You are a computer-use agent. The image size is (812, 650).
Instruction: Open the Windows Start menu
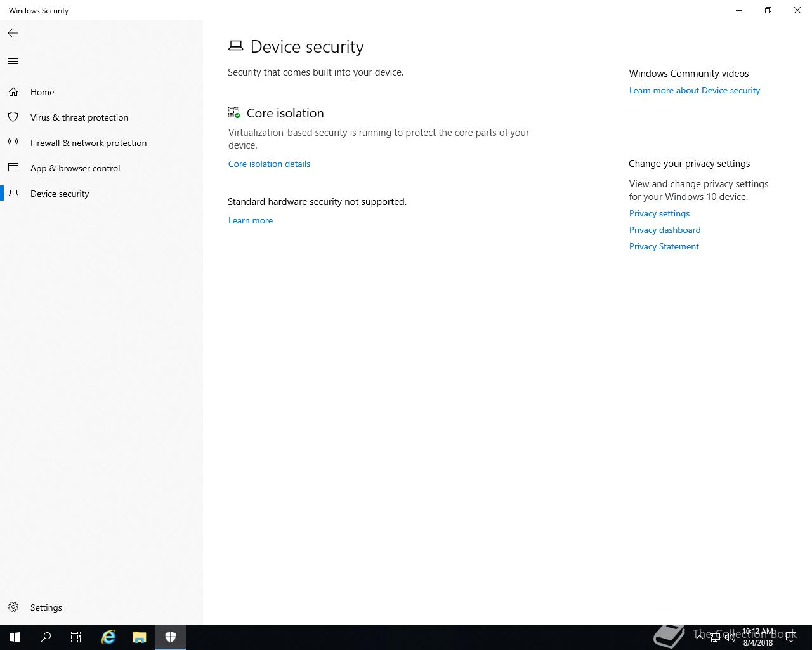point(15,637)
